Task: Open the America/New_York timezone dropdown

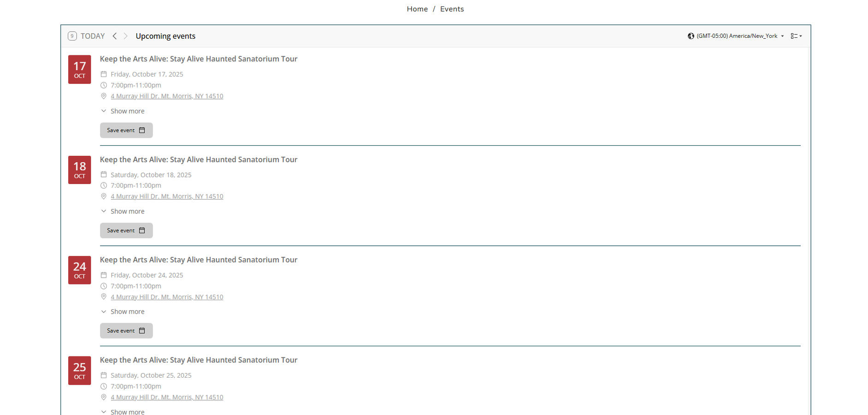Action: [x=739, y=36]
